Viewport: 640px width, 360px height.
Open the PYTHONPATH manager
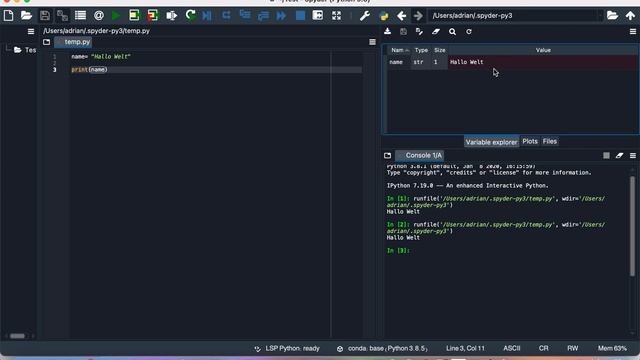pos(384,16)
